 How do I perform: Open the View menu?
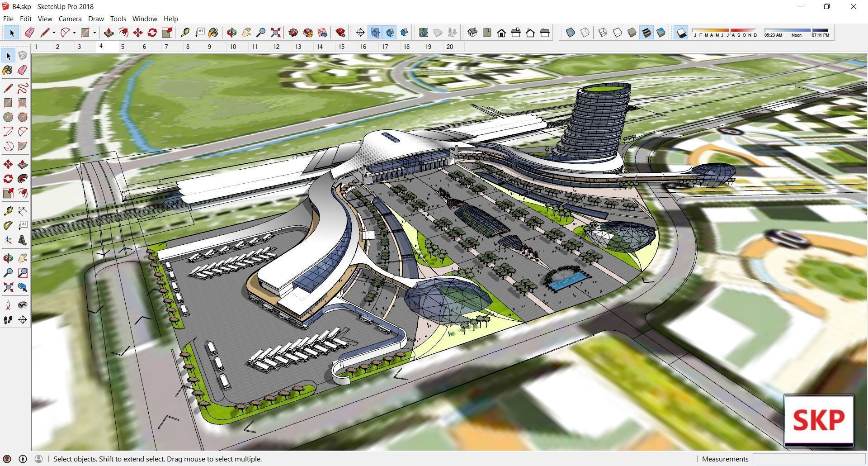[45, 19]
